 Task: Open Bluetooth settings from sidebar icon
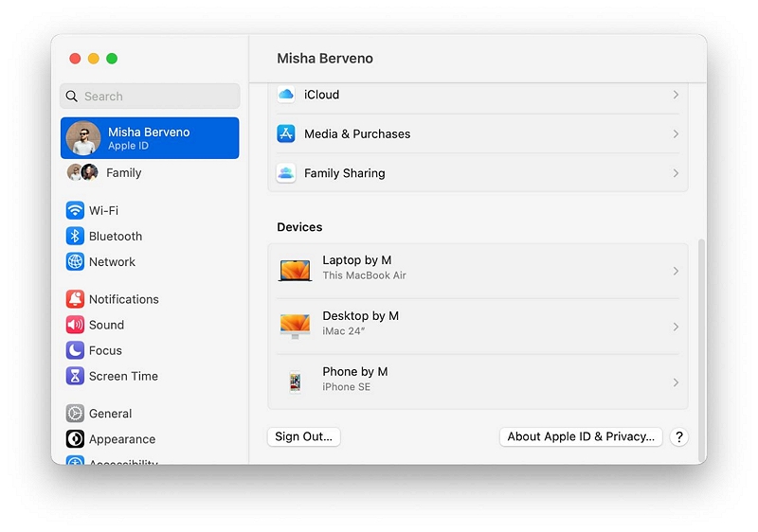tap(75, 236)
